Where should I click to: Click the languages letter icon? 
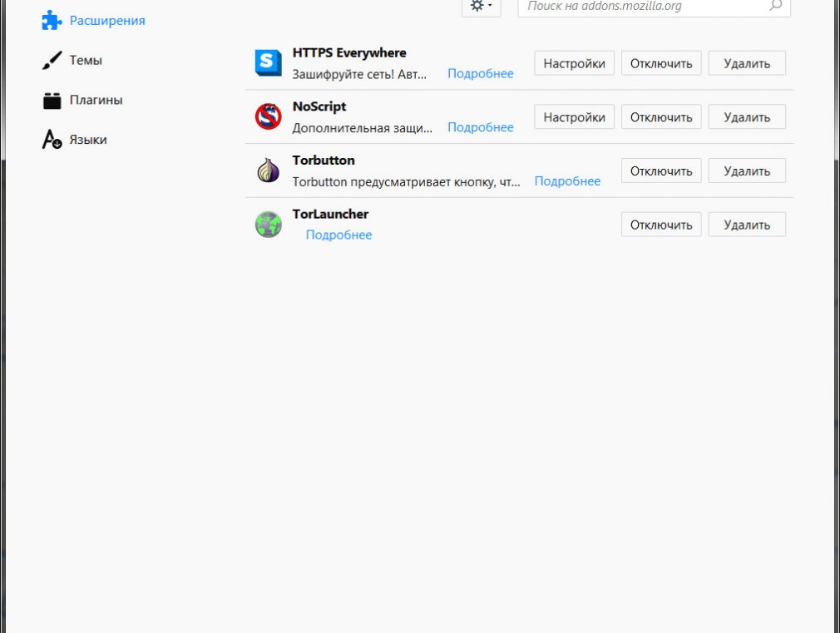(x=52, y=140)
